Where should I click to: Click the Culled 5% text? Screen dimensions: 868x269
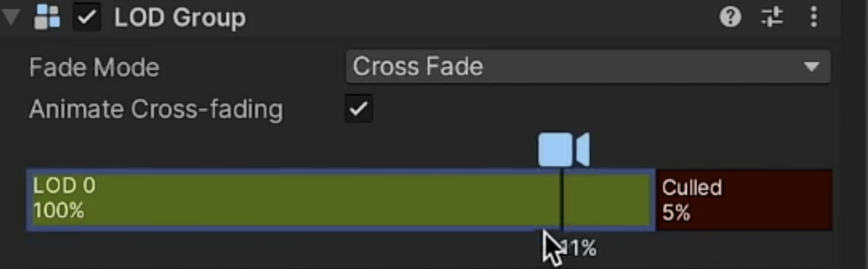tap(692, 200)
